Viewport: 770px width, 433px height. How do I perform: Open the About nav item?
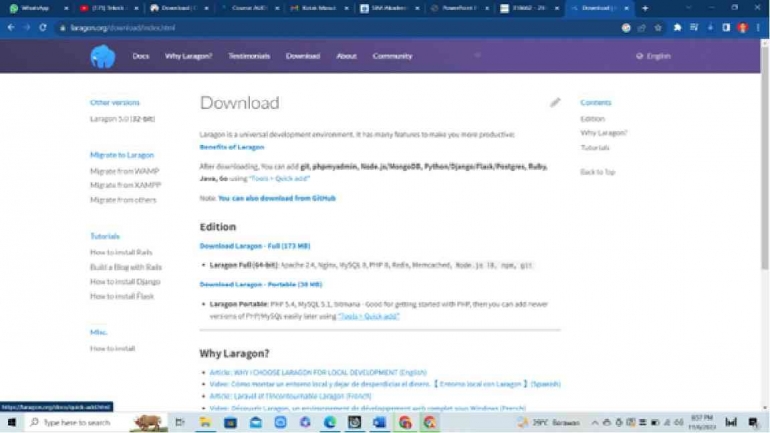tap(346, 56)
